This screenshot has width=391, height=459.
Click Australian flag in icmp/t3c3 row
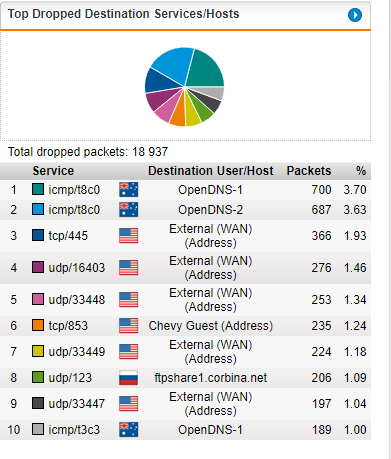(x=129, y=429)
